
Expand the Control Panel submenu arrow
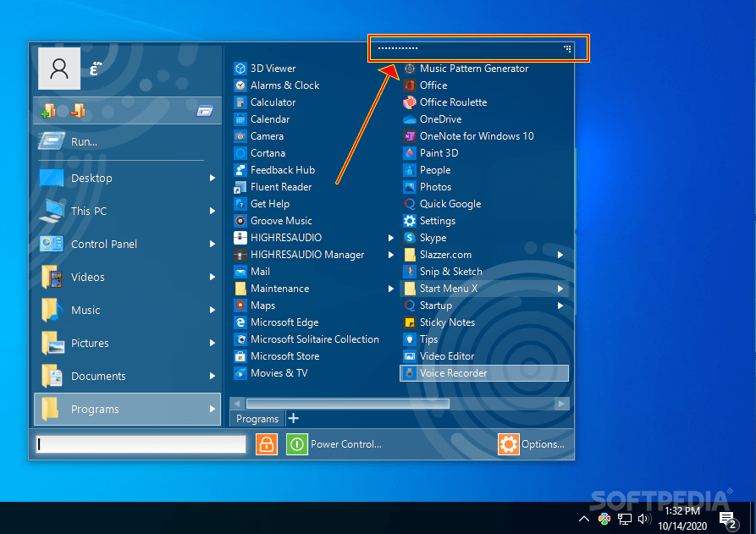click(x=212, y=244)
